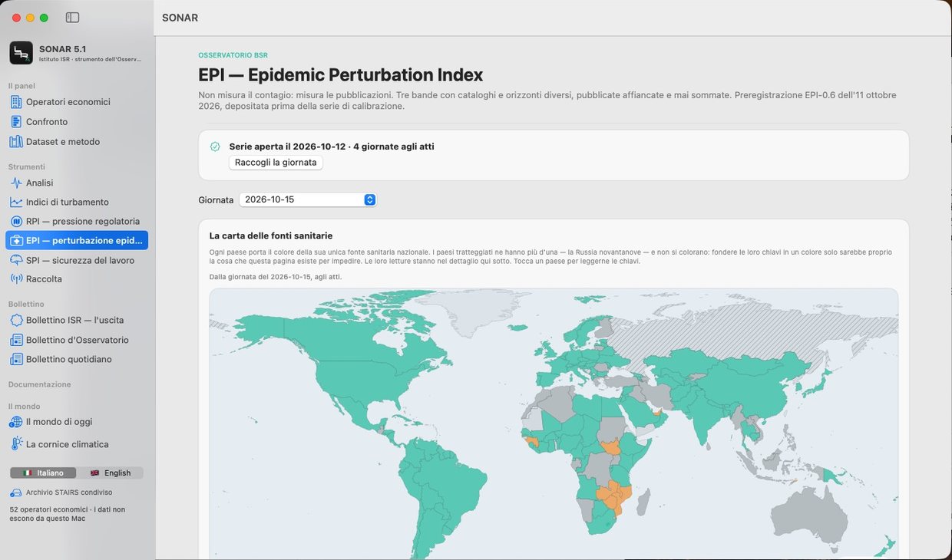Screen dimensions: 952x560
Task: Click the SONAR 5.1 app logo
Action: click(x=21, y=53)
